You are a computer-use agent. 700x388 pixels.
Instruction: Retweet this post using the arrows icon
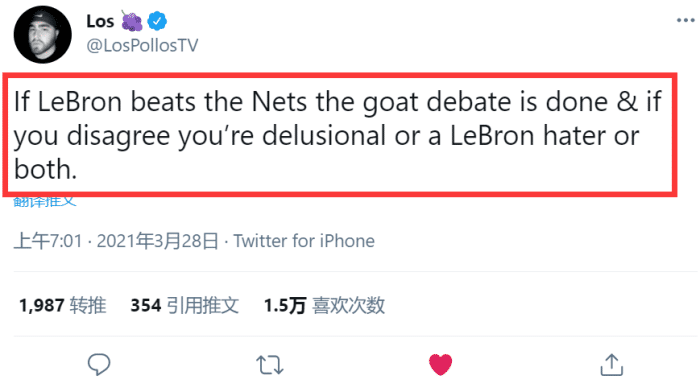pos(270,364)
